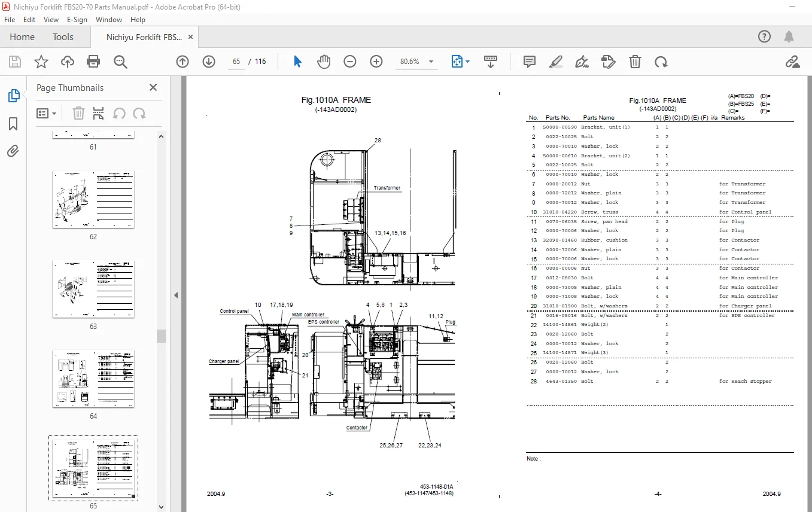Rotate the page clockwise from the toolbar
This screenshot has width=812, height=512.
(661, 62)
